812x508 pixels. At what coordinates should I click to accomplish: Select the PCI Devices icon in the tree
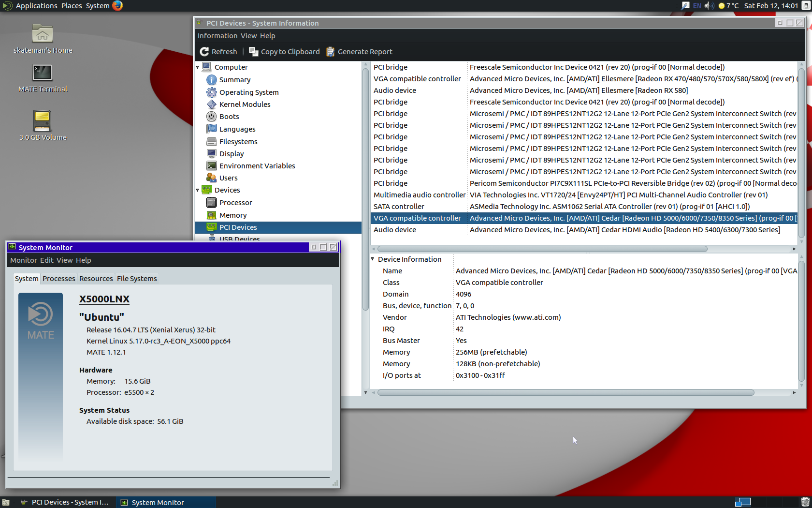coord(211,227)
